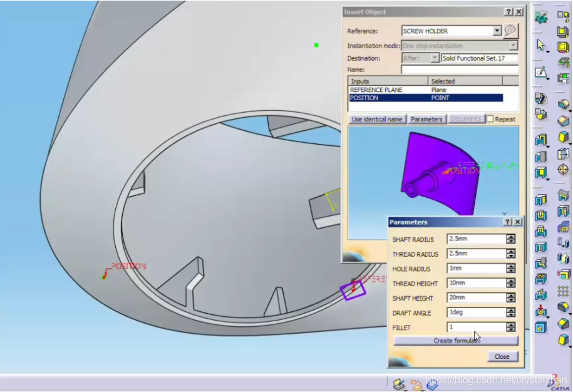
Task: Open the Destination After dropdown
Action: tap(435, 58)
